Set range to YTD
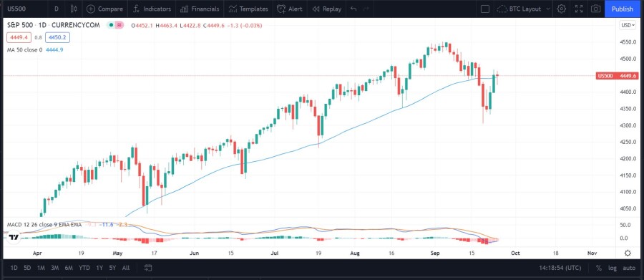644x280 pixels. pos(84,268)
